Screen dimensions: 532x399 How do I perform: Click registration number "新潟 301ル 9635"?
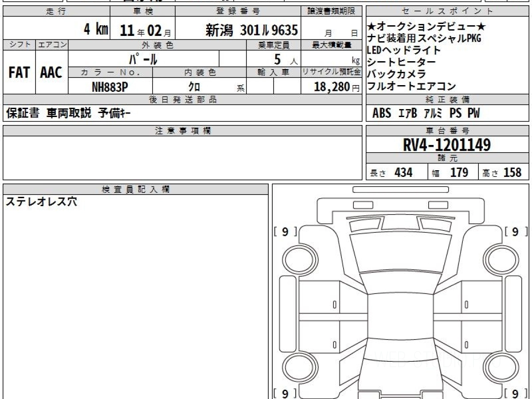tap(251, 30)
